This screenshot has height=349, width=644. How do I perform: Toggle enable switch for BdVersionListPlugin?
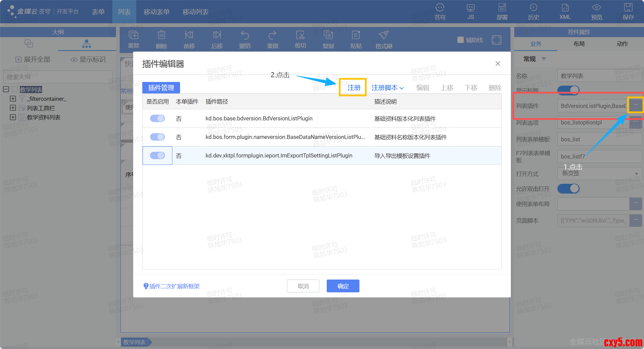(x=157, y=118)
